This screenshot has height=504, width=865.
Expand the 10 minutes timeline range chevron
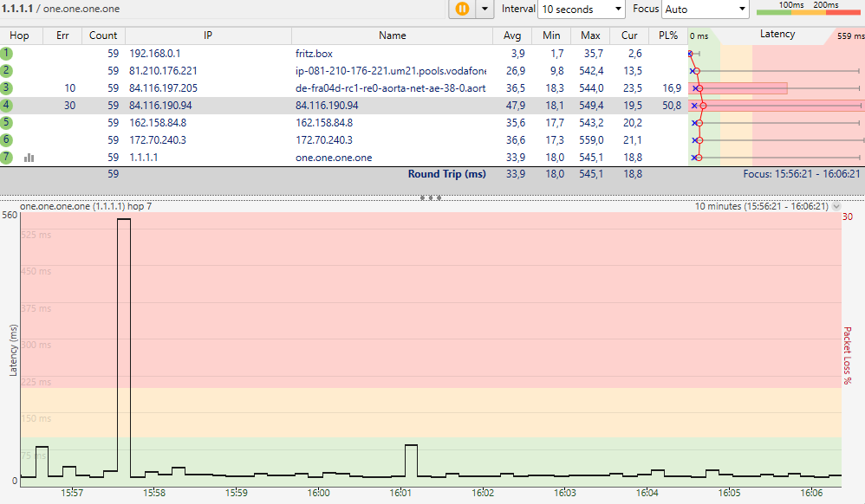coord(836,206)
